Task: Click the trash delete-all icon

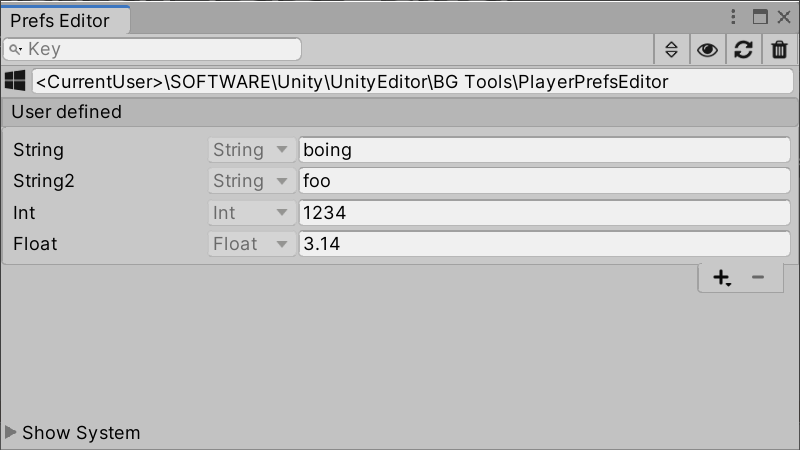Action: click(x=779, y=49)
